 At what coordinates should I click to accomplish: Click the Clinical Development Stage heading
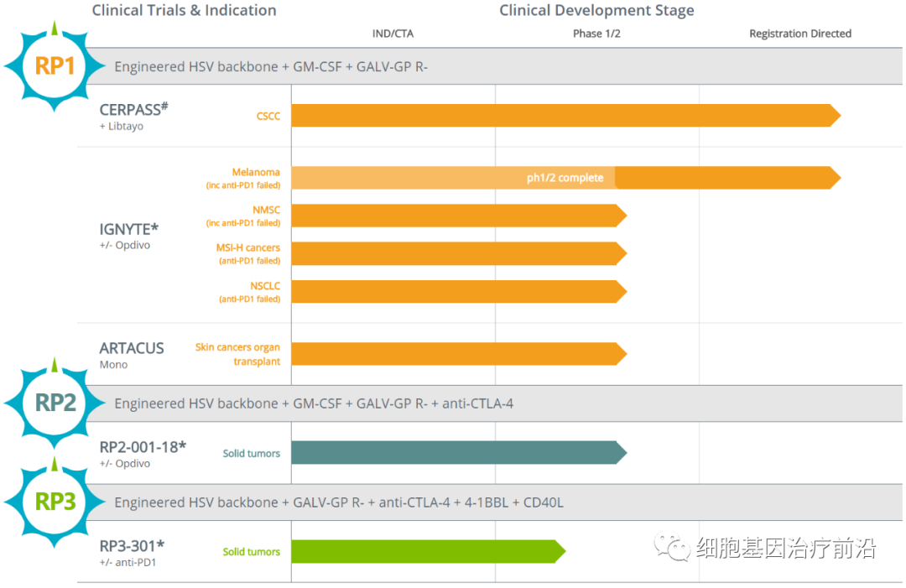pos(596,11)
